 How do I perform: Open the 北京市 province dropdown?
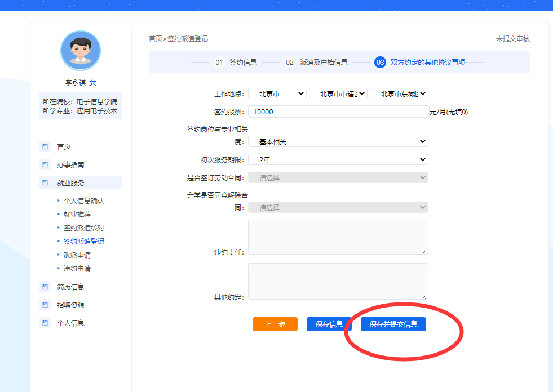point(277,94)
